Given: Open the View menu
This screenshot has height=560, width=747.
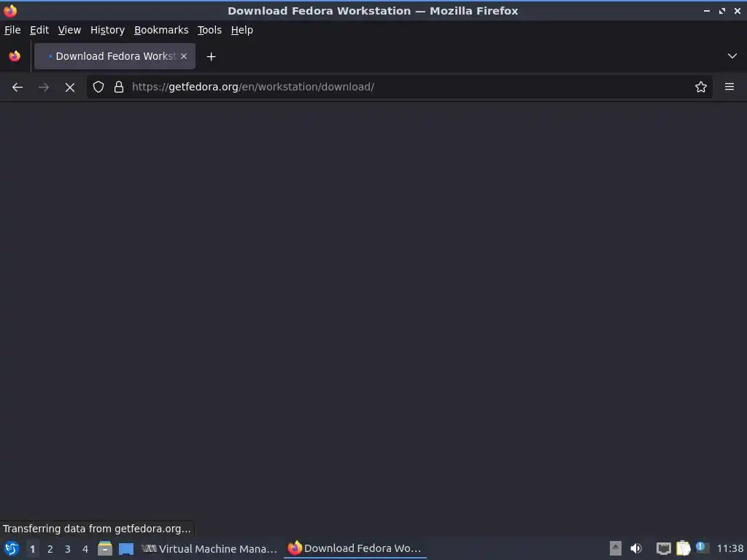Looking at the screenshot, I should 69,30.
